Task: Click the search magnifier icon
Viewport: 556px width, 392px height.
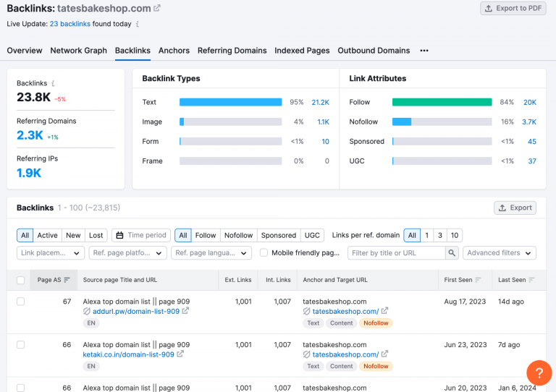Action: [452, 253]
